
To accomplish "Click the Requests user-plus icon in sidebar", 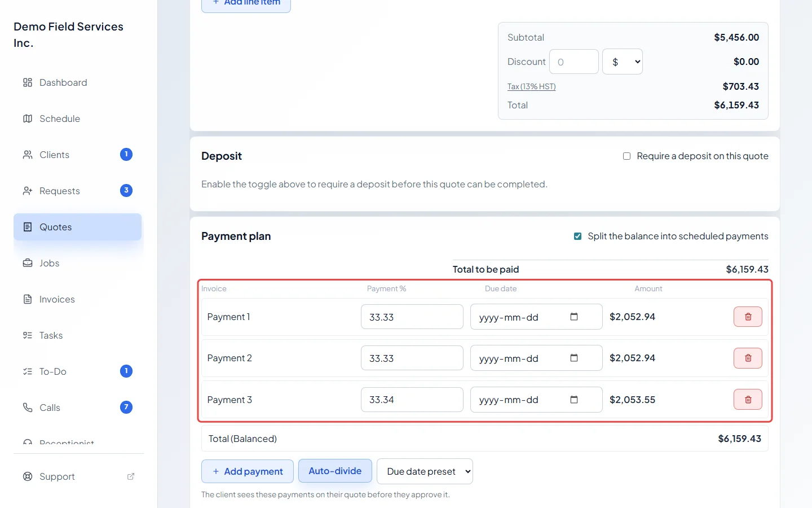I will coord(28,191).
